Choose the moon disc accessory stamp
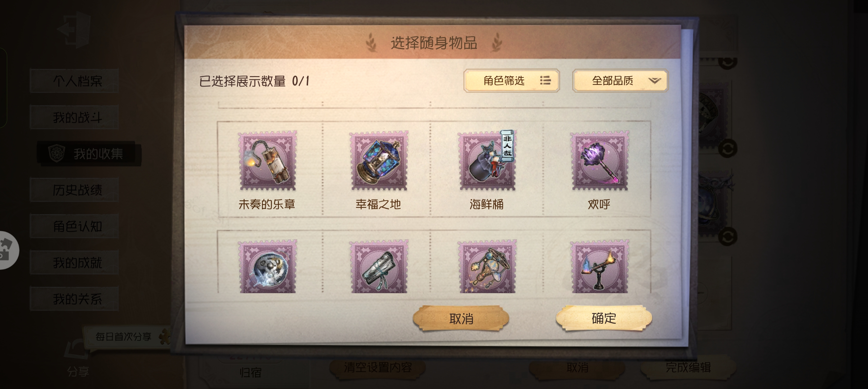Viewport: 868px width, 389px height. (267, 267)
